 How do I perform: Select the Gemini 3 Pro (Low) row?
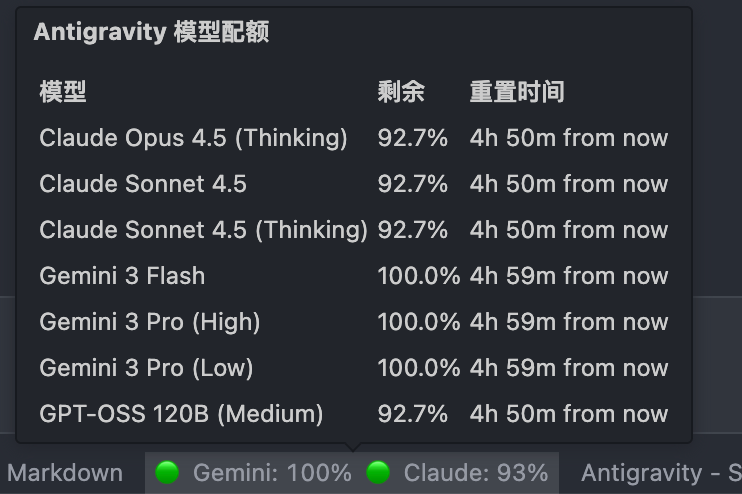click(x=353, y=368)
